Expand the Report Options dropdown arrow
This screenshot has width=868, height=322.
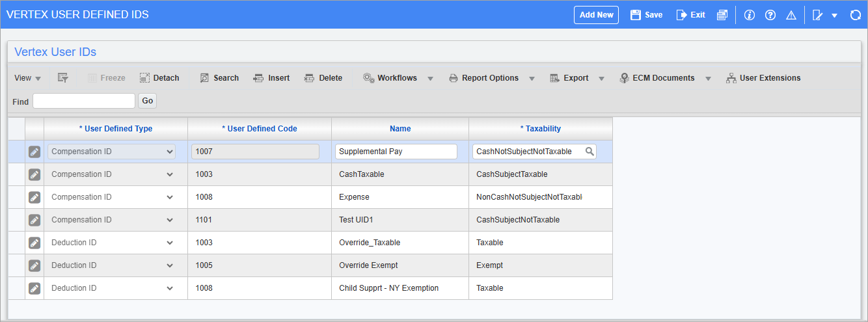[532, 79]
